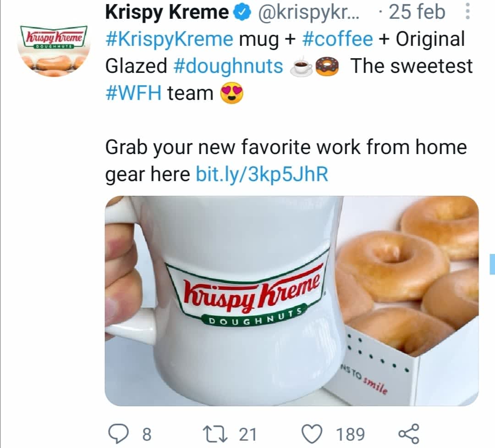Open the 25 feb timestamp

click(x=417, y=13)
